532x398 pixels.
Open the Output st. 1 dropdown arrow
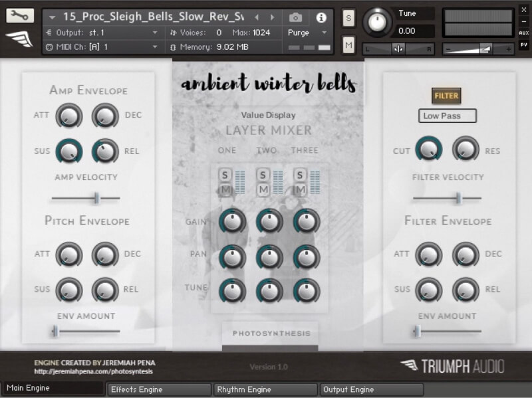[155, 33]
